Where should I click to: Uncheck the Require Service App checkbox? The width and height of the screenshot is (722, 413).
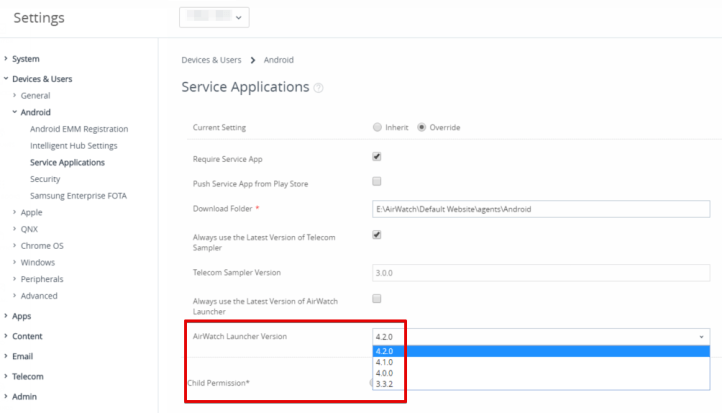coord(377,157)
